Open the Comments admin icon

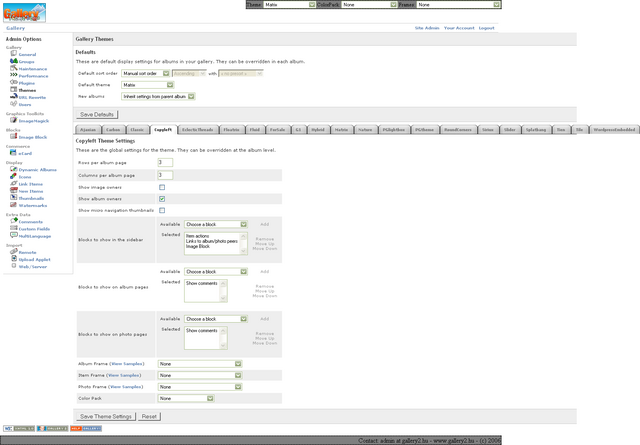point(13,221)
